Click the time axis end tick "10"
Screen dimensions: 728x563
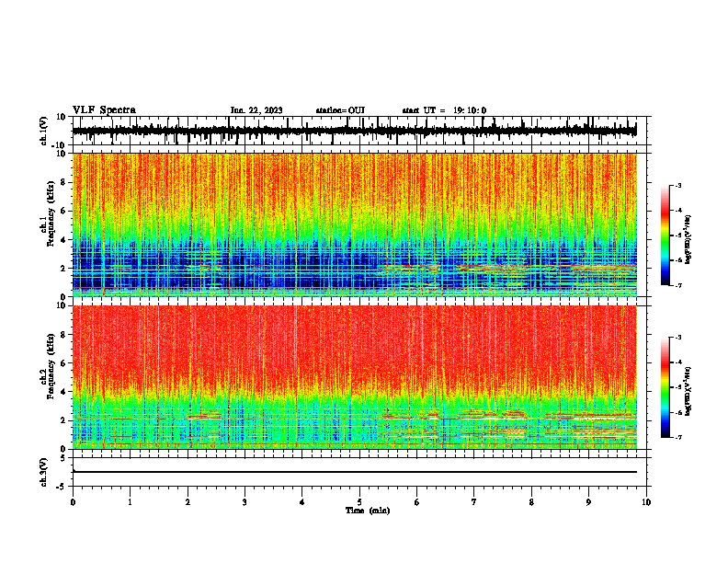tap(646, 502)
